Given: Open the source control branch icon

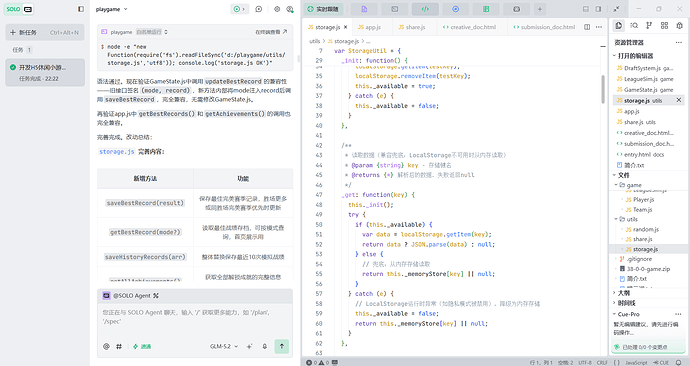Looking at the screenshot, I should tap(649, 26).
